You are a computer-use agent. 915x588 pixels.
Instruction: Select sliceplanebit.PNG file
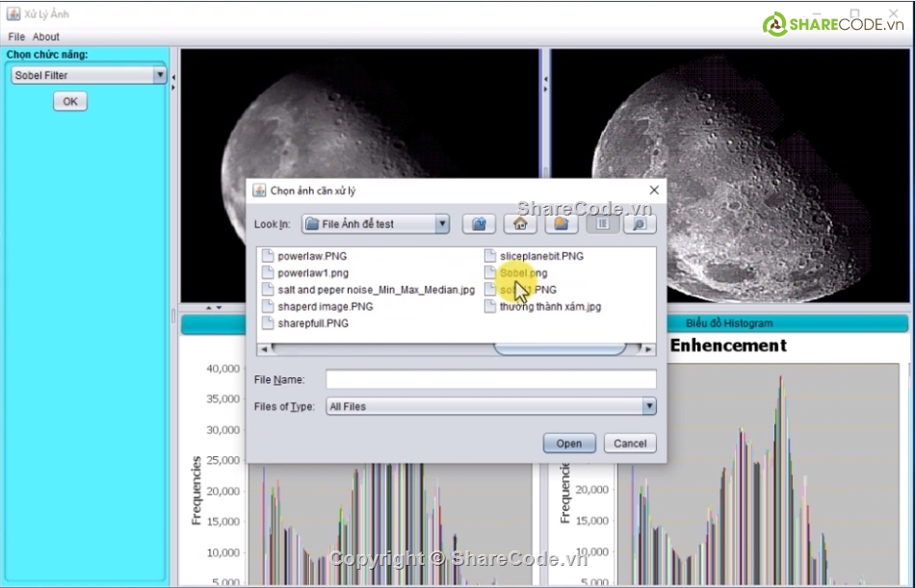coord(541,256)
